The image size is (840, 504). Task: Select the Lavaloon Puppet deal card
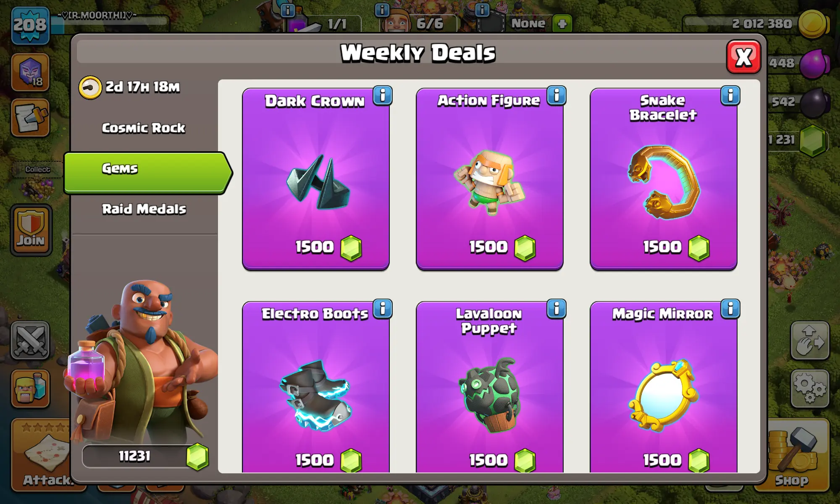pyautogui.click(x=490, y=387)
